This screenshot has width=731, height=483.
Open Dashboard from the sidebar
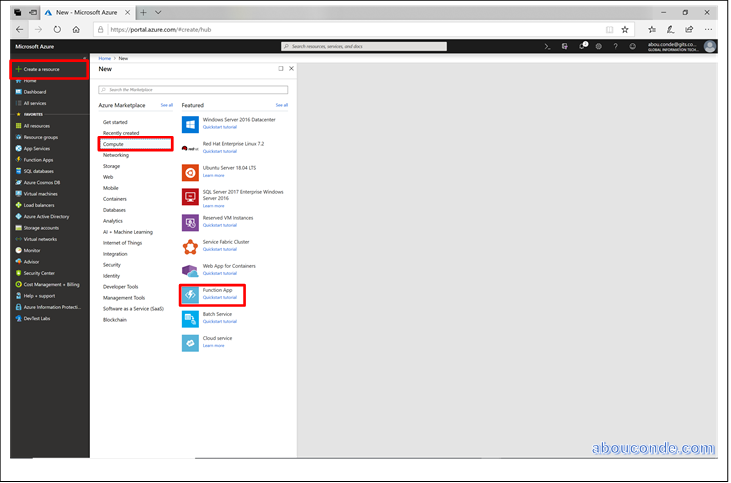(35, 92)
